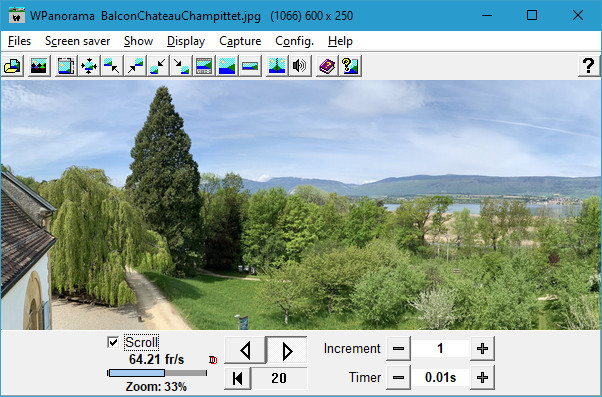Click the scroll right arrow button
Screen dimensions: 602x397
[287, 350]
